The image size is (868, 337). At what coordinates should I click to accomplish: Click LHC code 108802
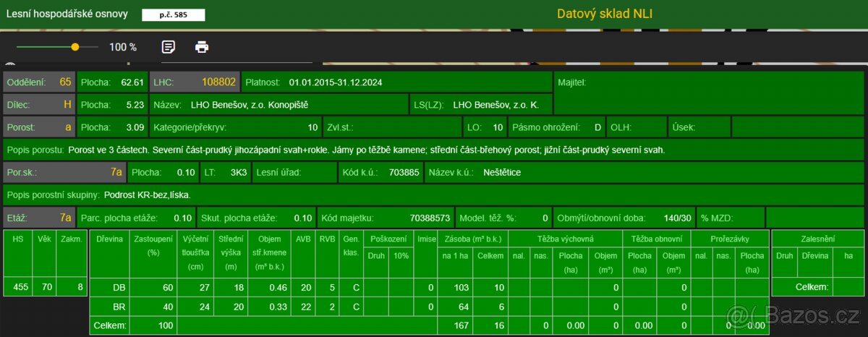pyautogui.click(x=194, y=82)
